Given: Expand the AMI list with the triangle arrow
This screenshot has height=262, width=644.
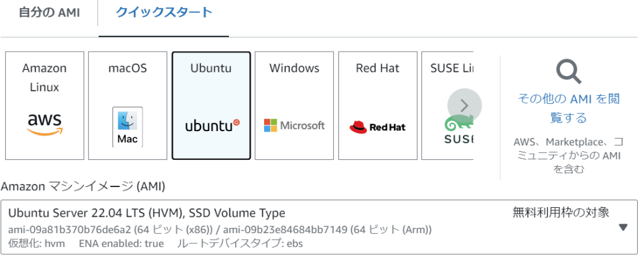Looking at the screenshot, I should click(623, 227).
